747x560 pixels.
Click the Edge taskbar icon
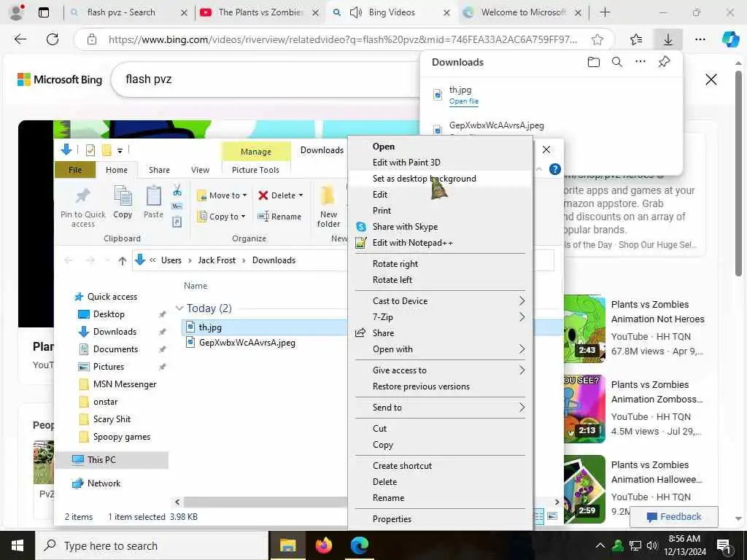(x=359, y=545)
